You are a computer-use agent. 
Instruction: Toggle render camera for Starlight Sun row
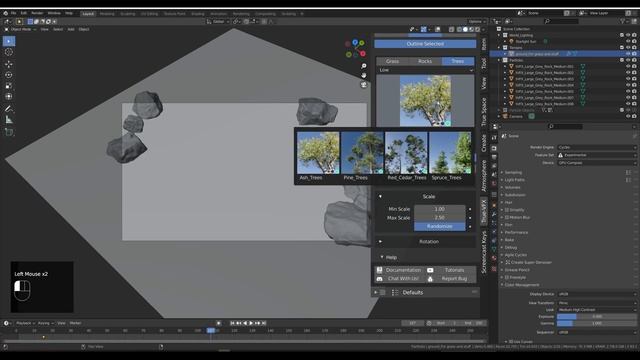click(x=634, y=41)
